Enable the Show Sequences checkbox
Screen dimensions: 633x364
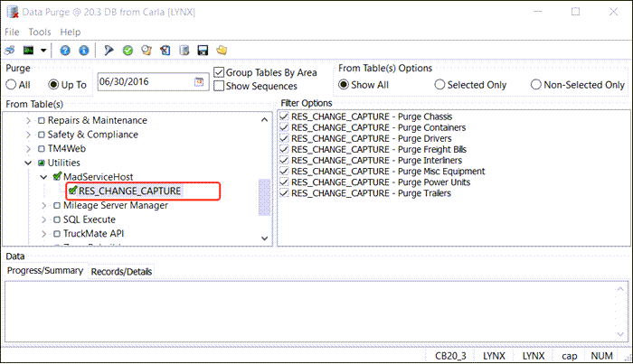click(220, 86)
